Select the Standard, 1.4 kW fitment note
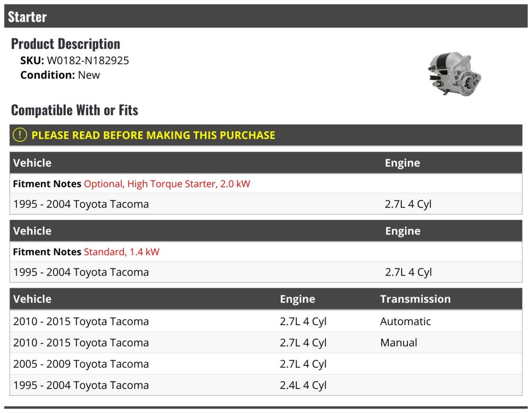This screenshot has height=413, width=532. (121, 252)
